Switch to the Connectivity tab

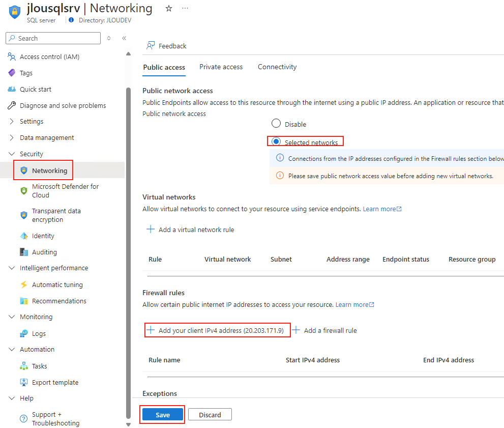(x=277, y=67)
